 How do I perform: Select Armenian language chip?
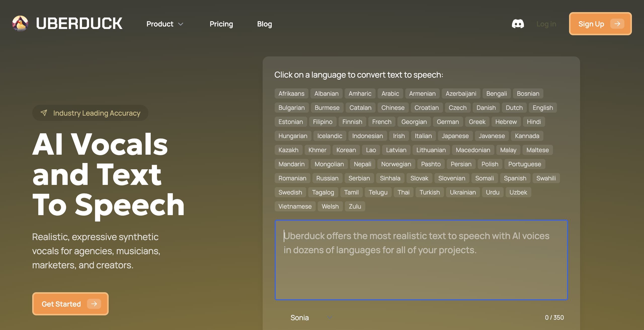[422, 93]
